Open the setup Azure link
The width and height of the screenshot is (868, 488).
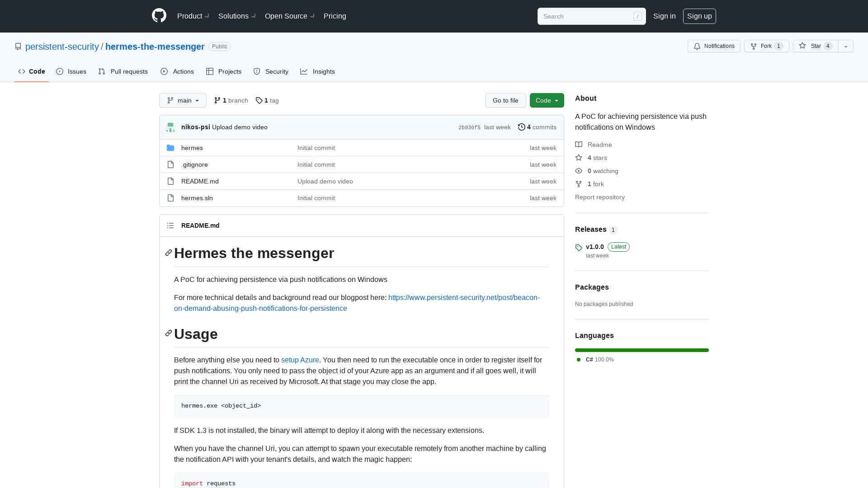tap(300, 360)
